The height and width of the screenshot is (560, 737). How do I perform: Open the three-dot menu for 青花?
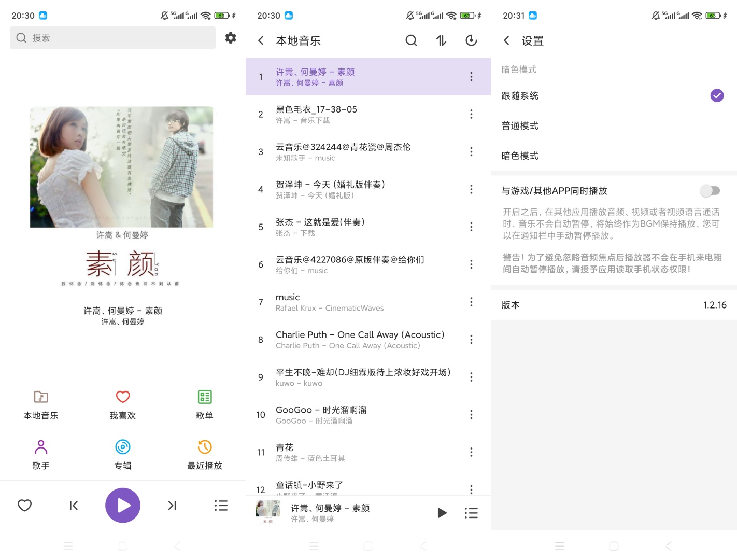coord(471,452)
